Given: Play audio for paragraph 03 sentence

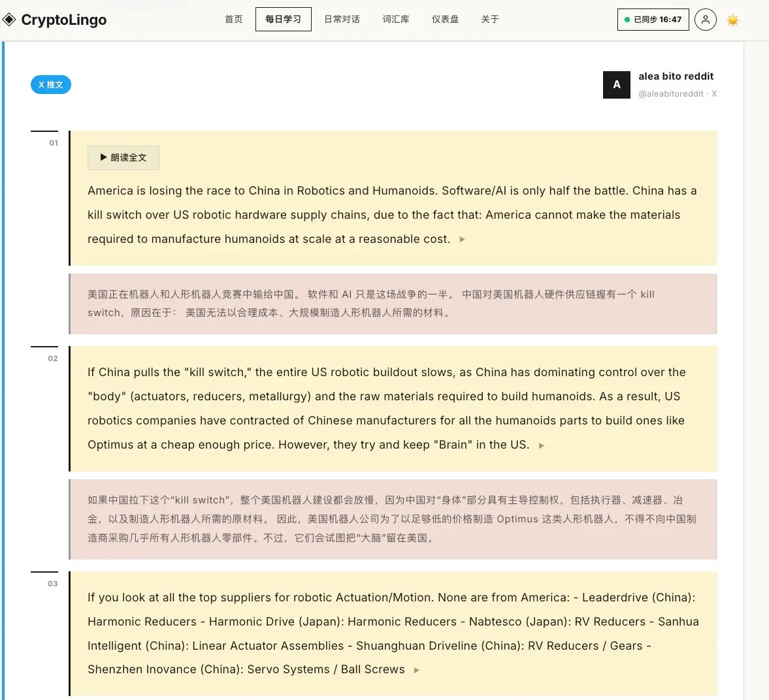Looking at the screenshot, I should [416, 670].
